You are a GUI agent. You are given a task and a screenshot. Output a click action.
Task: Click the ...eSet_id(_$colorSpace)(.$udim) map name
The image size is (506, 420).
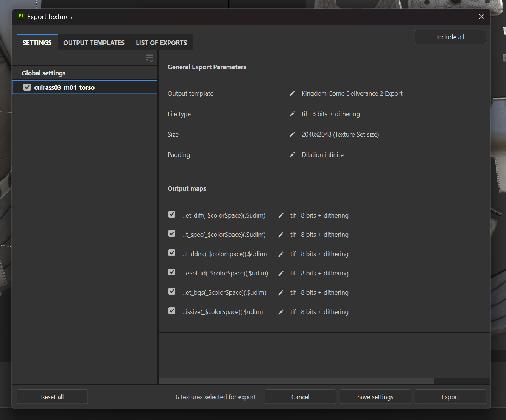click(225, 273)
